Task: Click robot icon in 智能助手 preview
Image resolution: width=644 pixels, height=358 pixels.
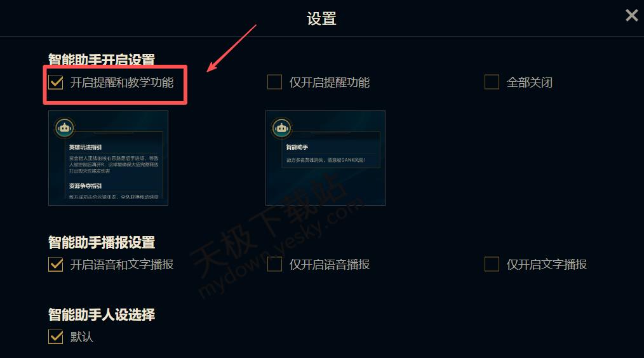Action: [x=281, y=128]
